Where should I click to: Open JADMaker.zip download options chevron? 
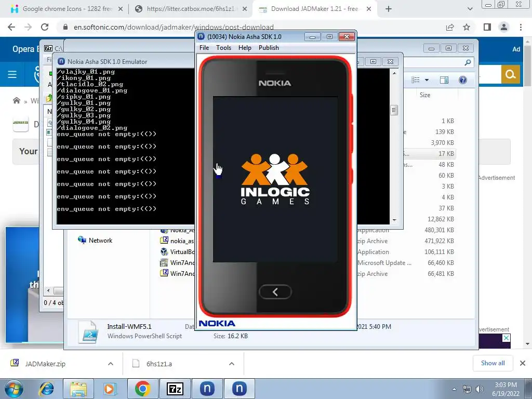tap(111, 364)
